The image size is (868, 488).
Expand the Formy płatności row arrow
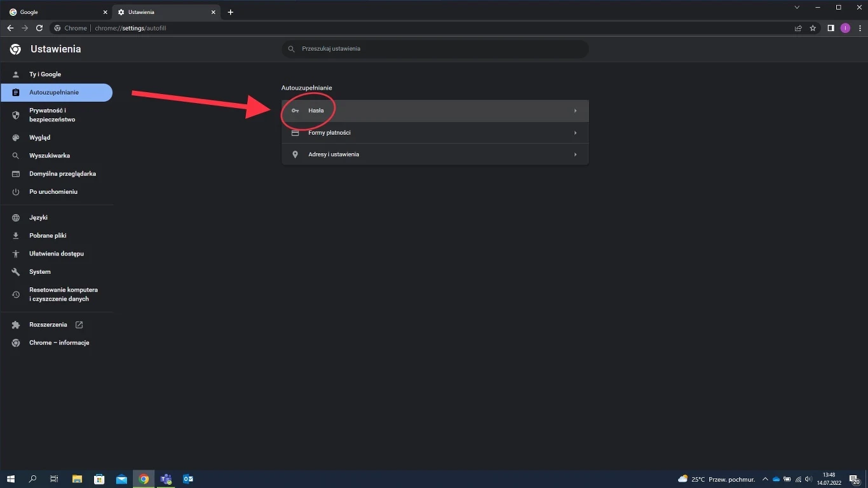click(575, 133)
